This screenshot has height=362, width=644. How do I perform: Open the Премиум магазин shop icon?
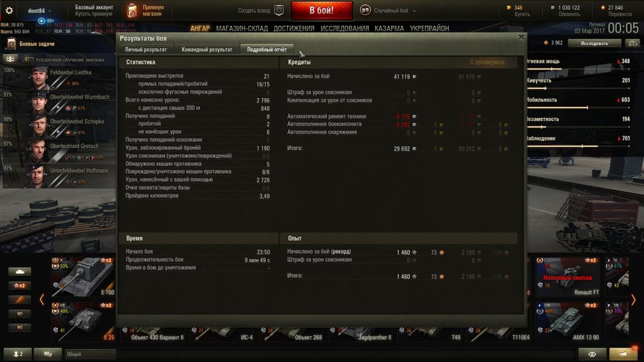point(132,10)
